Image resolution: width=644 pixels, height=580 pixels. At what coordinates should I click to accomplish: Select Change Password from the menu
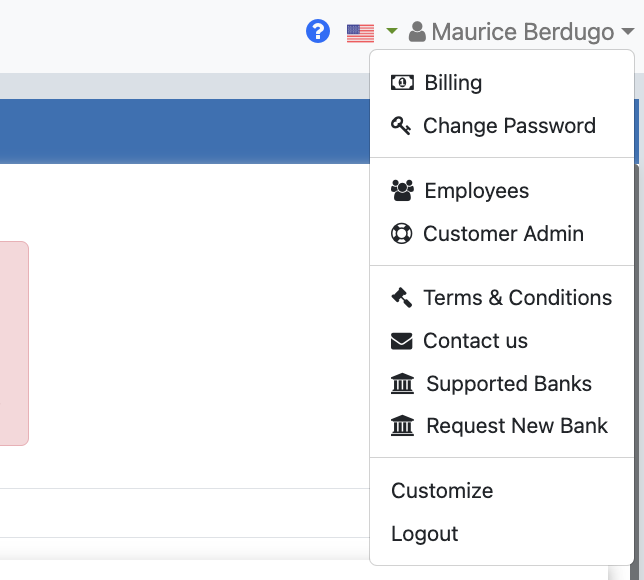pos(509,126)
